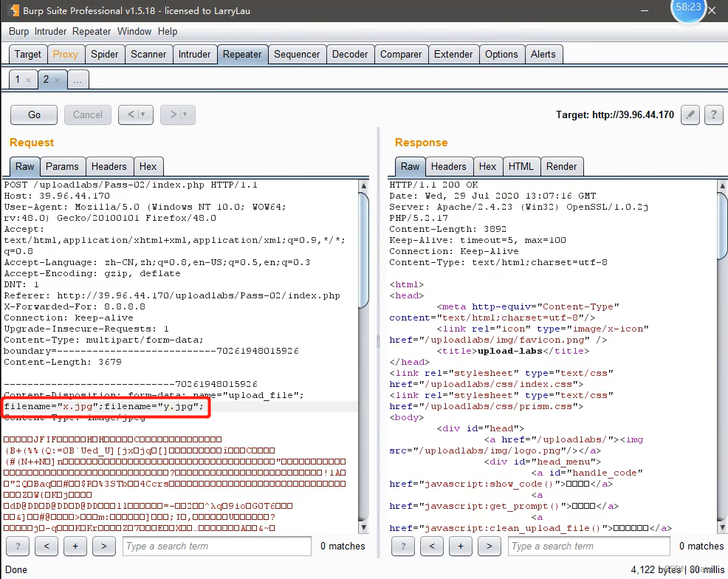Click the 'Content-Length: 3892' response line

[448, 229]
